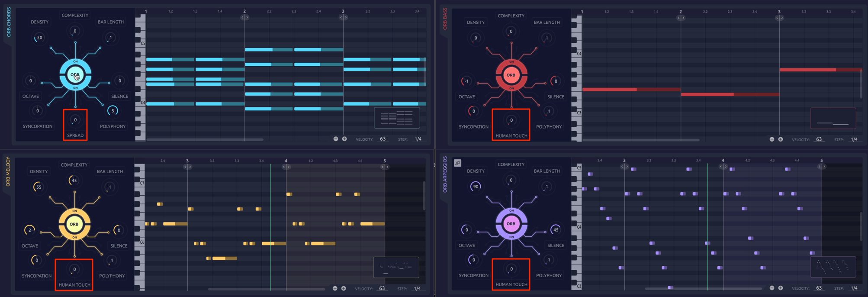Click the zoom-out minus icon in Orb Chords

[336, 139]
